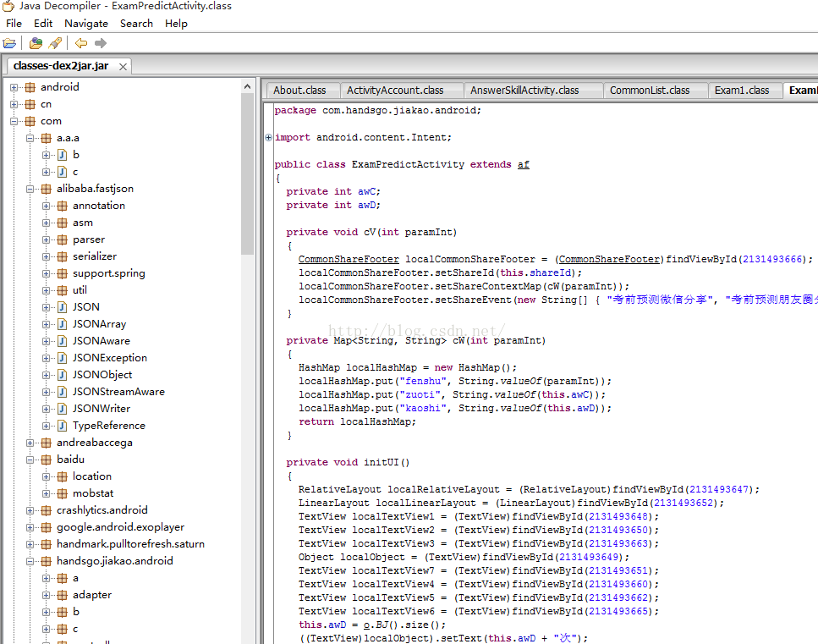Collapse the alibaba.fastjson package node
The width and height of the screenshot is (818, 644).
(30, 189)
